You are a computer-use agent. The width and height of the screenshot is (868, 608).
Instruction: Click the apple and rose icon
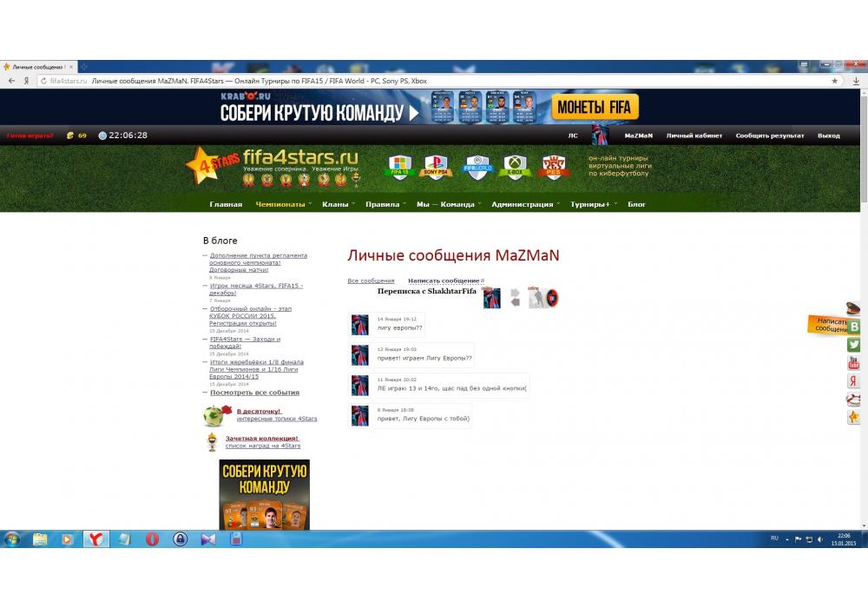[217, 415]
